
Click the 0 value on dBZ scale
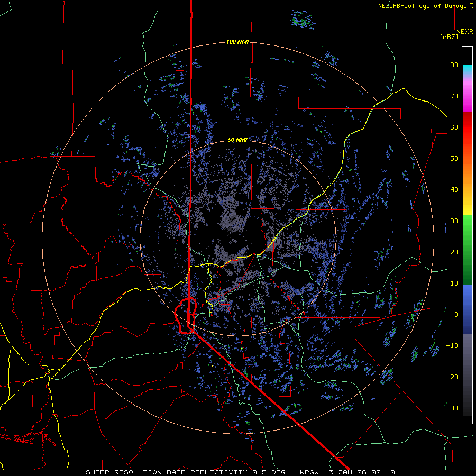coord(456,315)
